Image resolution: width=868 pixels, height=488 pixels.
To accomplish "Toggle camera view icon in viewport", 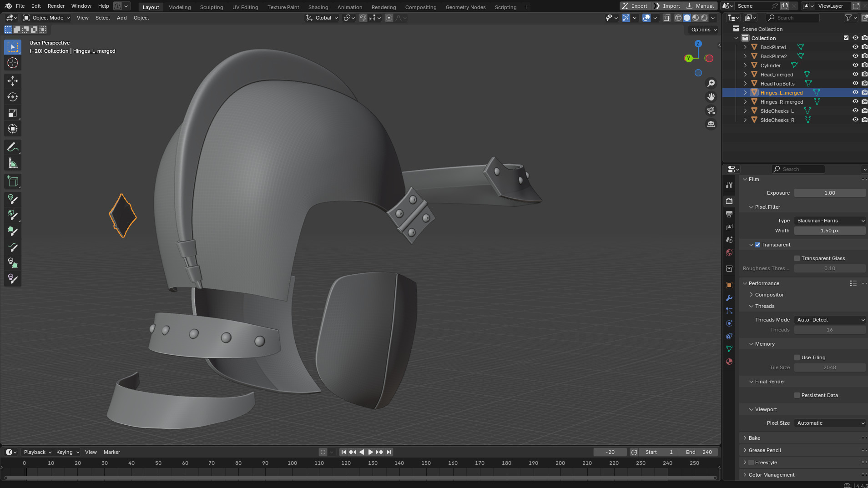I will point(711,111).
